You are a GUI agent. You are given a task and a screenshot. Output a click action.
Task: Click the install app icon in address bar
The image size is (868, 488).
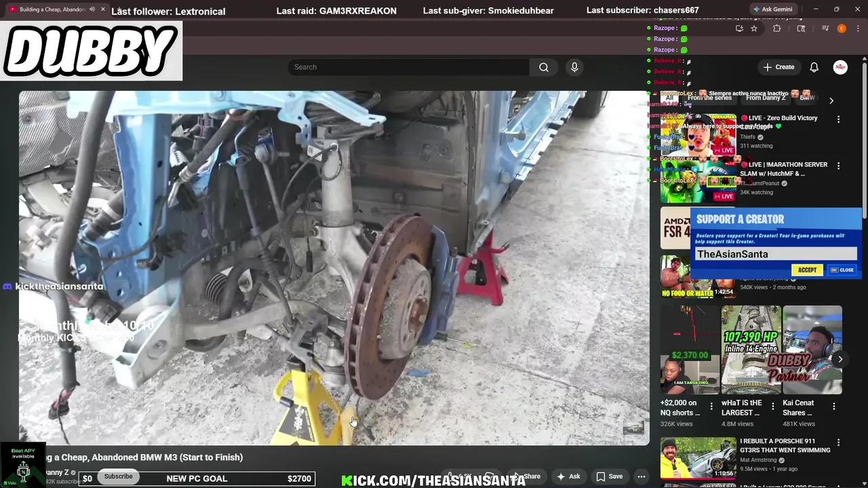pyautogui.click(x=739, y=28)
